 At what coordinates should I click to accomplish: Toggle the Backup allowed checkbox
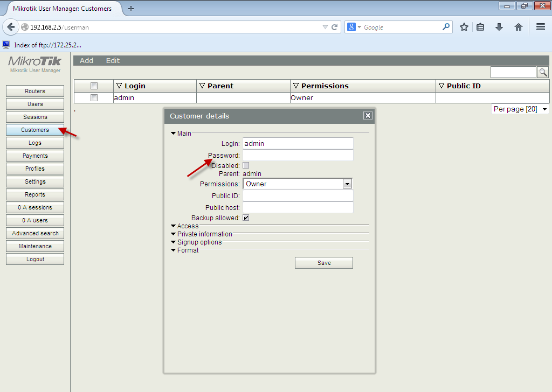[x=246, y=218]
